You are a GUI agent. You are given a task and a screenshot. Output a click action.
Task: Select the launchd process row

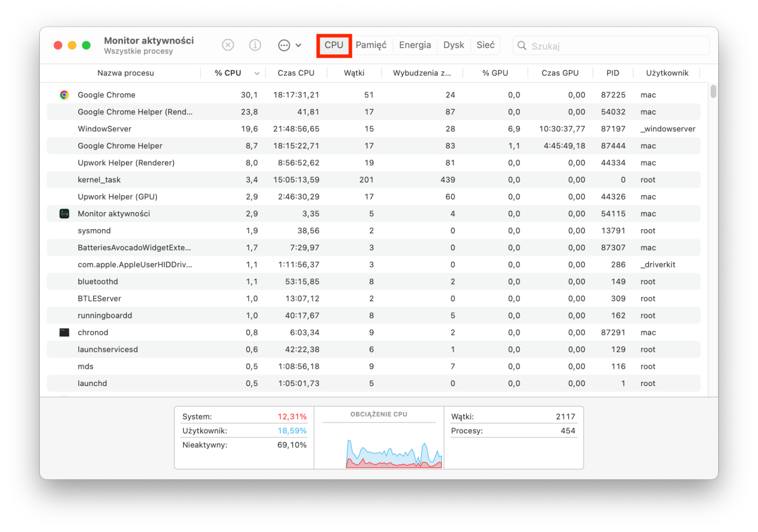374,383
